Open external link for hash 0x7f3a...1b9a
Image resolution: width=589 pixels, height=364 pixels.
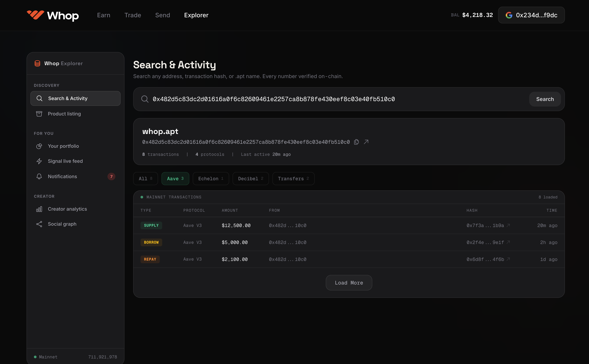[508, 225]
